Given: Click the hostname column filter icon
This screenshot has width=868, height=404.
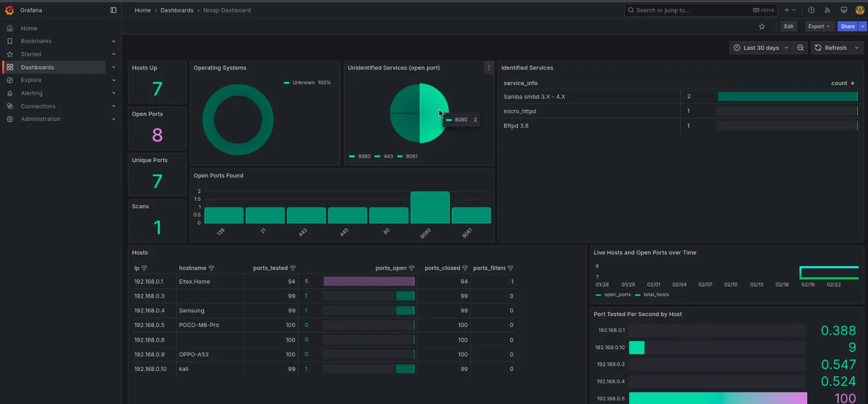Looking at the screenshot, I should (211, 268).
